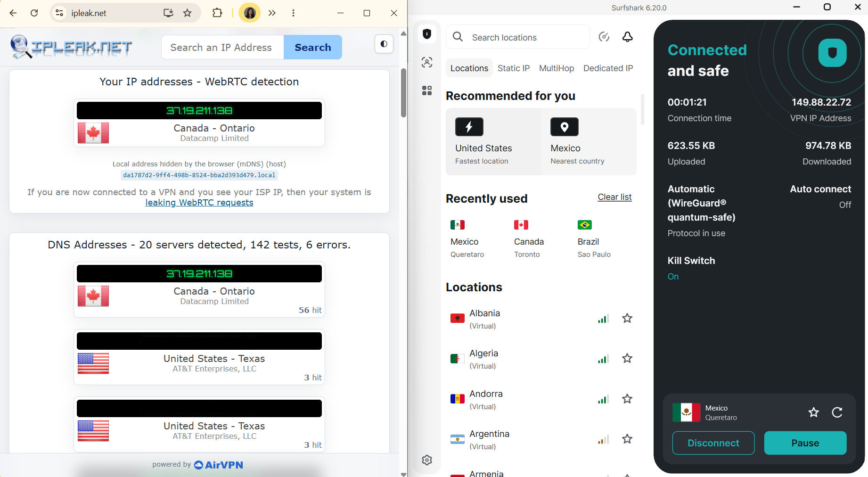The width and height of the screenshot is (868, 477).
Task: Star the connected Mexico Queretaro location
Action: coord(814,412)
